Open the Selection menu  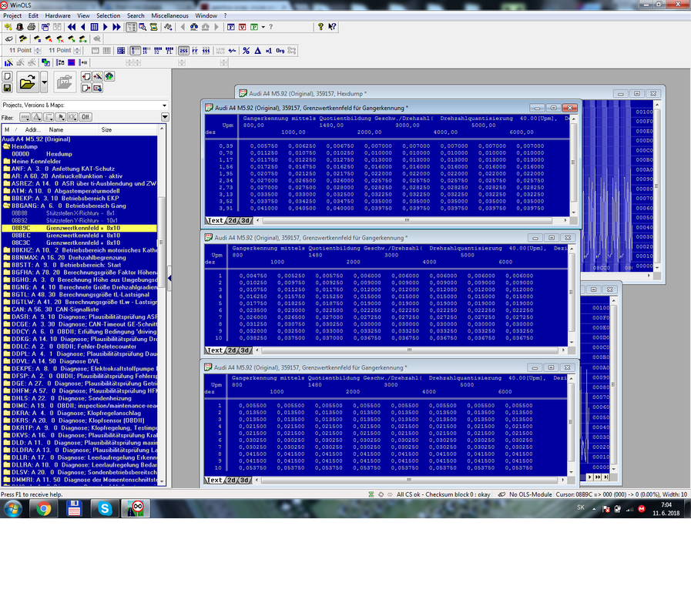click(x=109, y=15)
